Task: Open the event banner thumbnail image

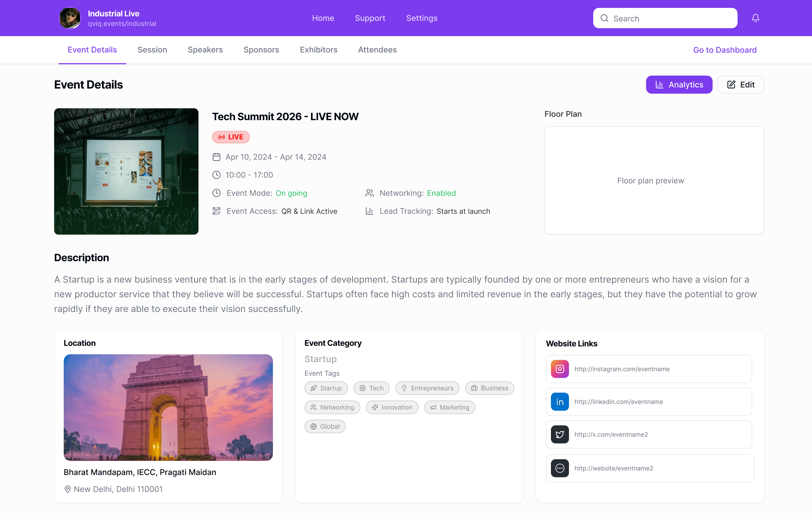Action: point(126,171)
